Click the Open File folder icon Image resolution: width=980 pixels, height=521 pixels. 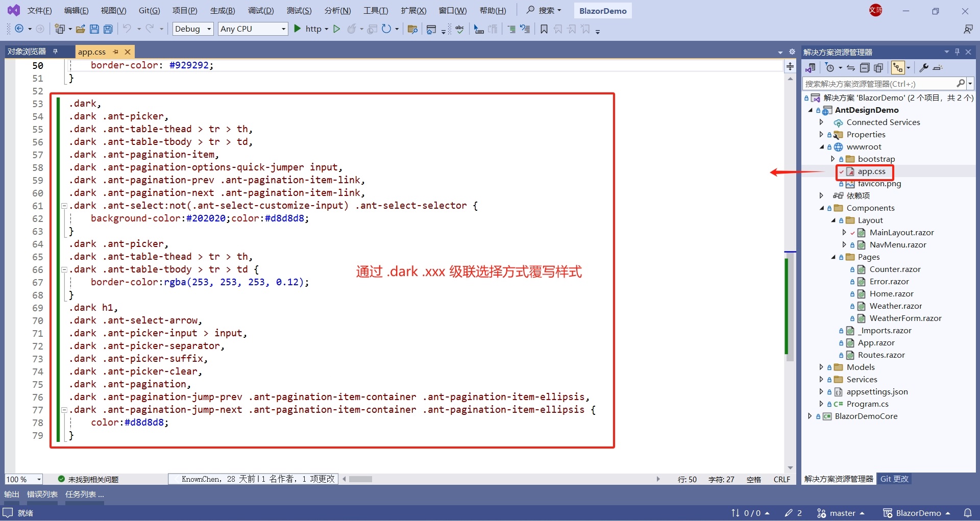click(80, 29)
